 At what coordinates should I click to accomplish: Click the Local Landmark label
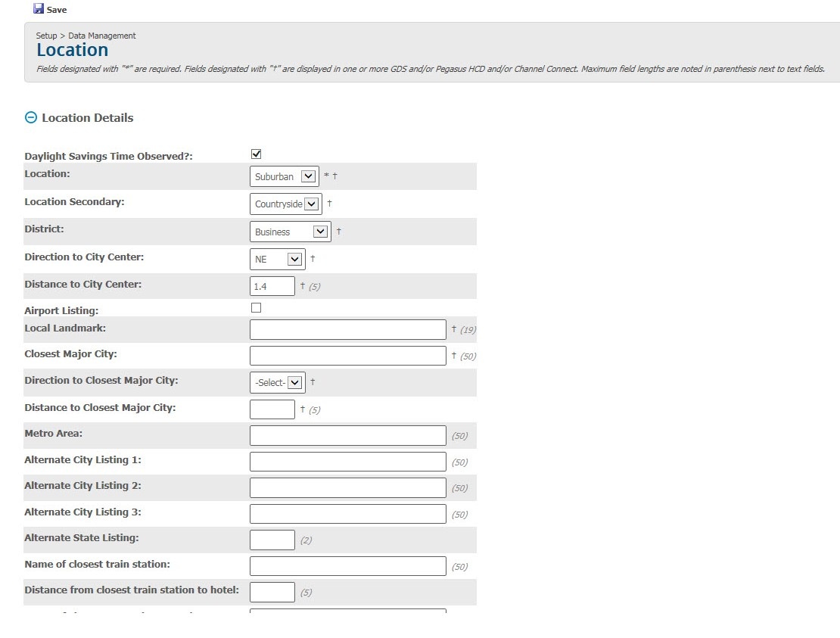point(65,328)
